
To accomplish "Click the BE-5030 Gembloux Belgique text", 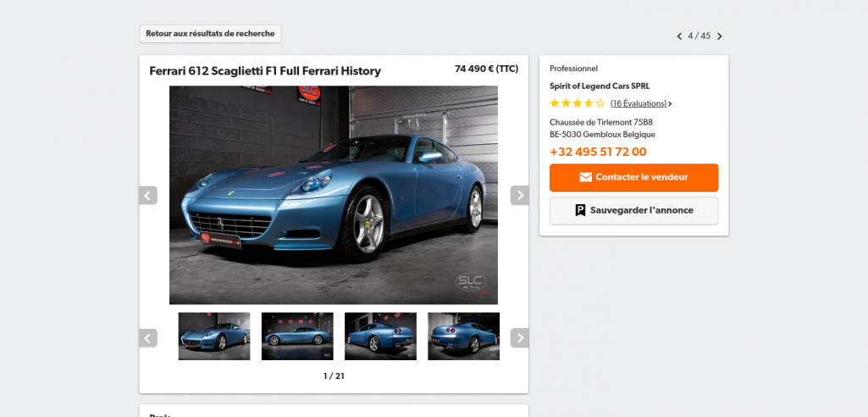I will pos(602,135).
